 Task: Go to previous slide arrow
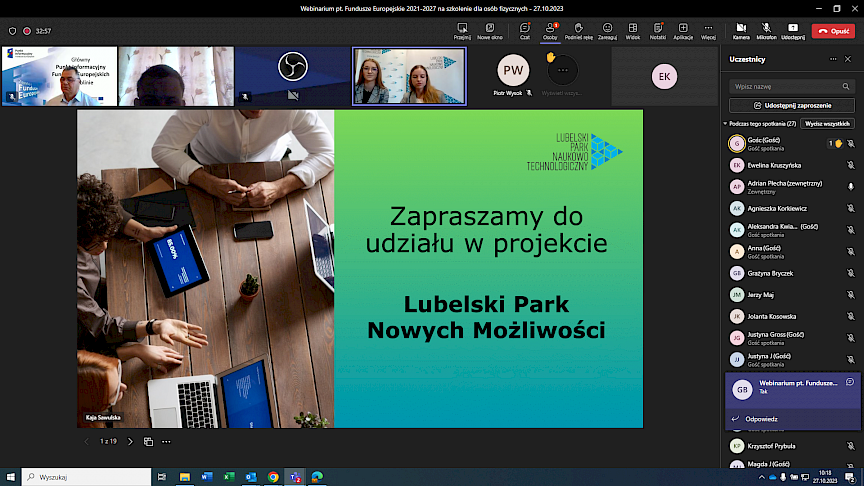point(87,441)
